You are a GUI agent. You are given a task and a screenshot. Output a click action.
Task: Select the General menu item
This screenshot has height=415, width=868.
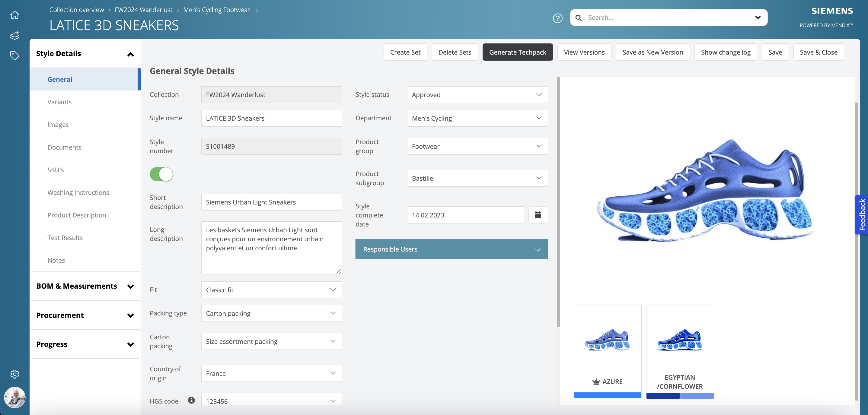coord(85,79)
